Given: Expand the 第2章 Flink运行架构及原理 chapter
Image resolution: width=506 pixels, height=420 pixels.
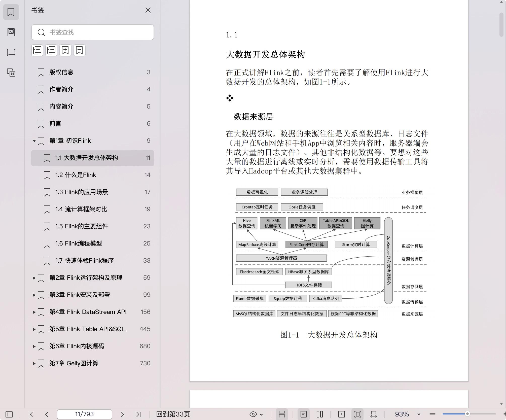Looking at the screenshot, I should click(x=34, y=278).
